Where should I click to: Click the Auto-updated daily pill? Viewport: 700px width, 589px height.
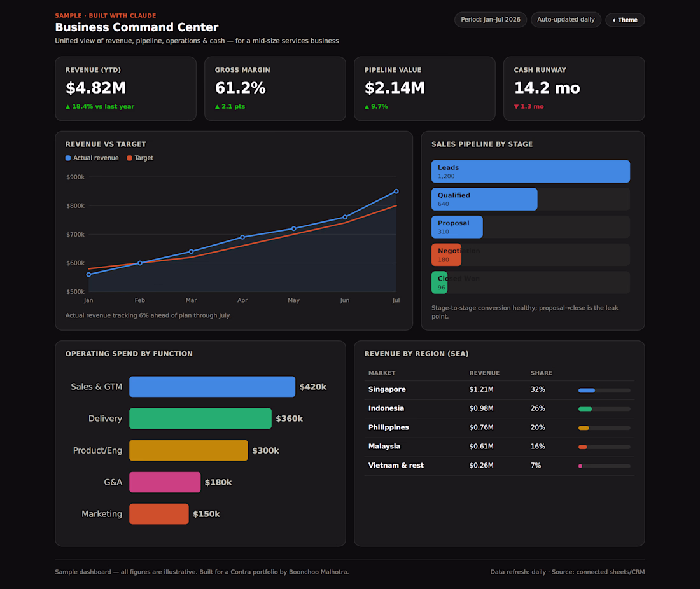coord(566,20)
